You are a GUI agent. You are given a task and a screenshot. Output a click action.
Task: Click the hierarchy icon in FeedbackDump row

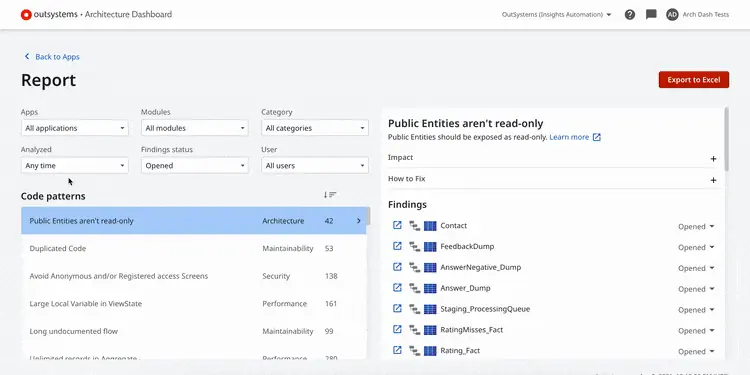414,247
